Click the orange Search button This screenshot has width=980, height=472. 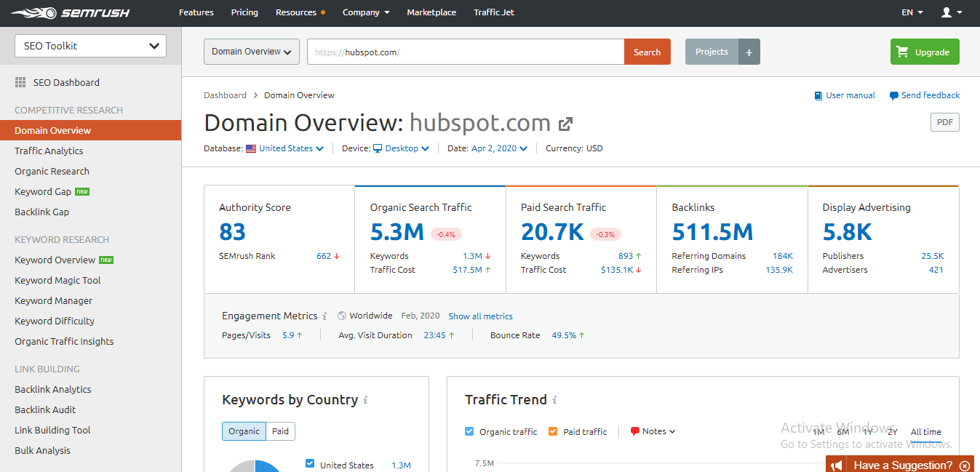click(647, 52)
